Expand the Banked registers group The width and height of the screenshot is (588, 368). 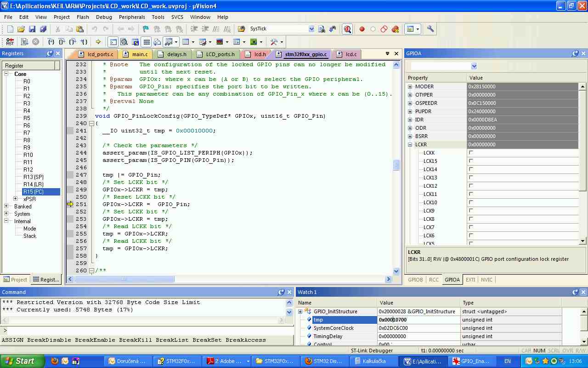pyautogui.click(x=6, y=207)
